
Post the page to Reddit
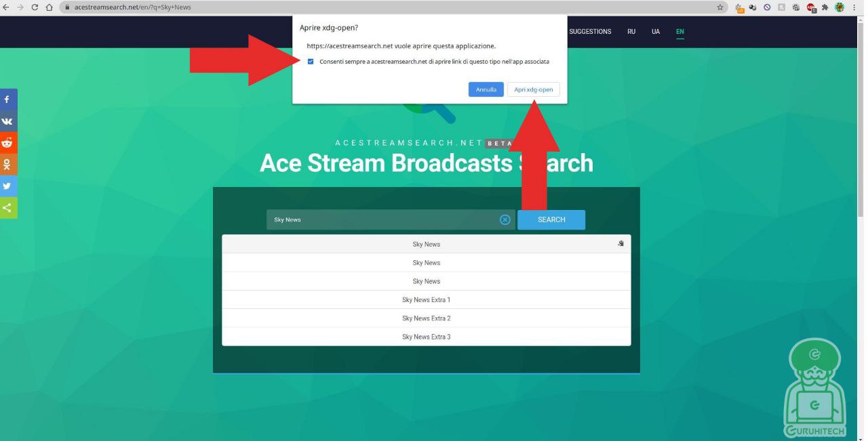pyautogui.click(x=7, y=142)
